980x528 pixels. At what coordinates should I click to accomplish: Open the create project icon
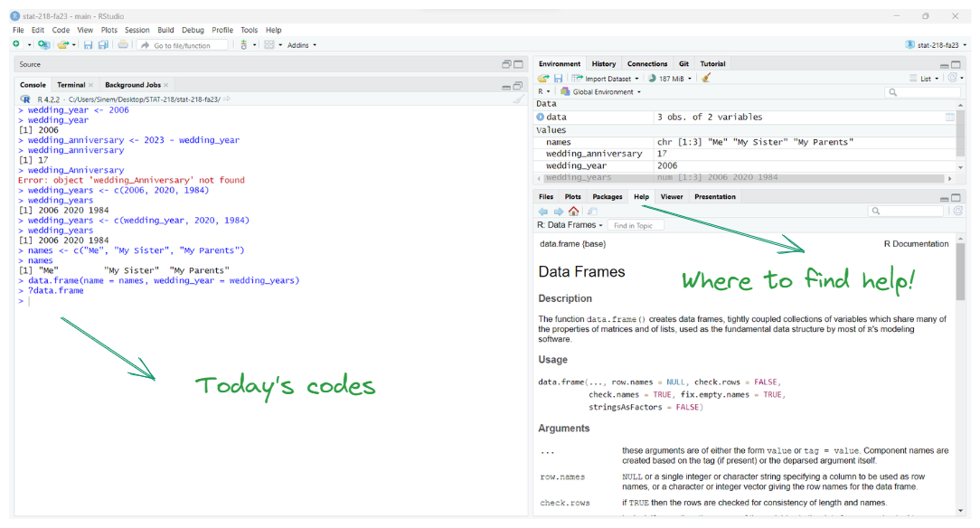coord(43,45)
